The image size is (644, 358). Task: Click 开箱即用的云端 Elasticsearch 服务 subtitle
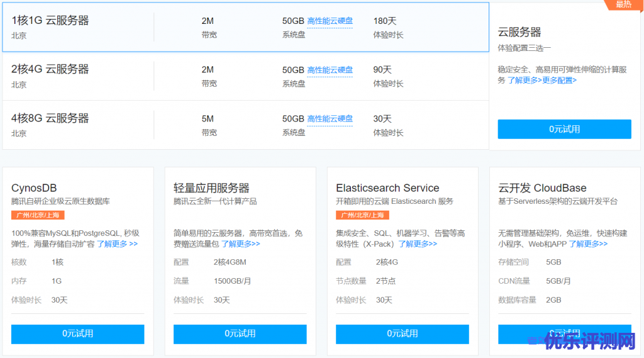tap(394, 201)
